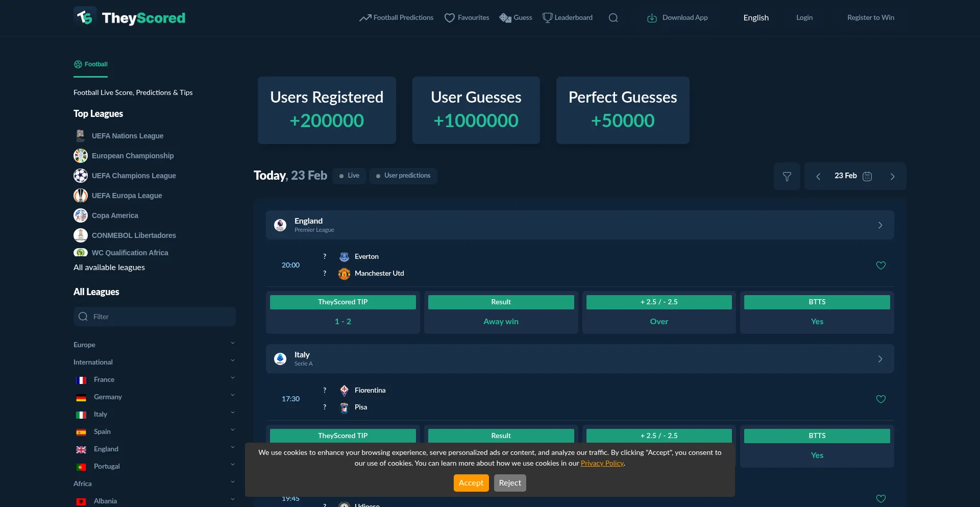Expand the Europe leagues group
This screenshot has width=980, height=507.
click(233, 343)
